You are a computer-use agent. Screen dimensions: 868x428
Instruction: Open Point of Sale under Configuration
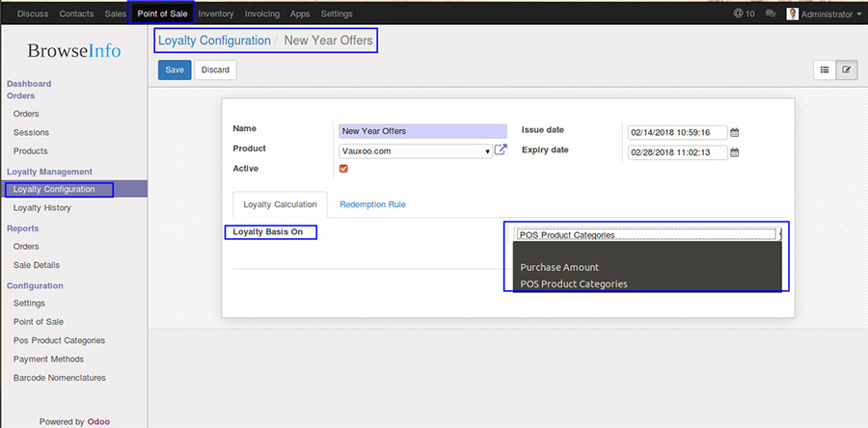pyautogui.click(x=39, y=322)
